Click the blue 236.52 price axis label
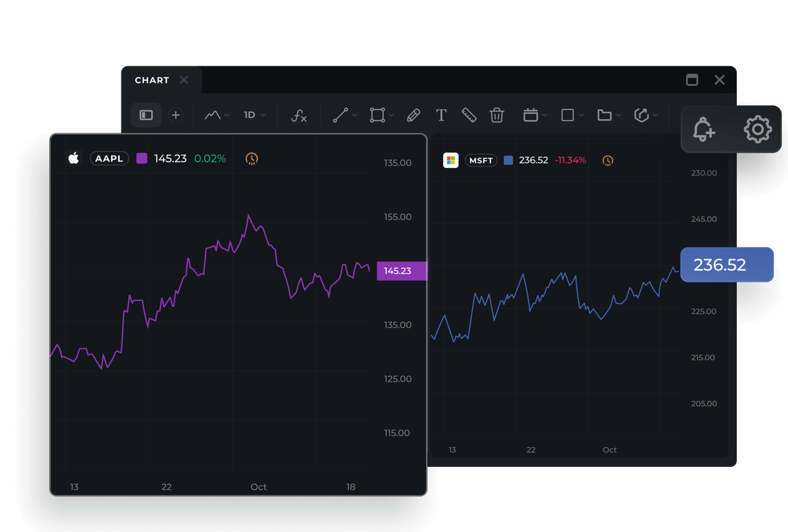Image resolution: width=788 pixels, height=532 pixels. coord(727,265)
